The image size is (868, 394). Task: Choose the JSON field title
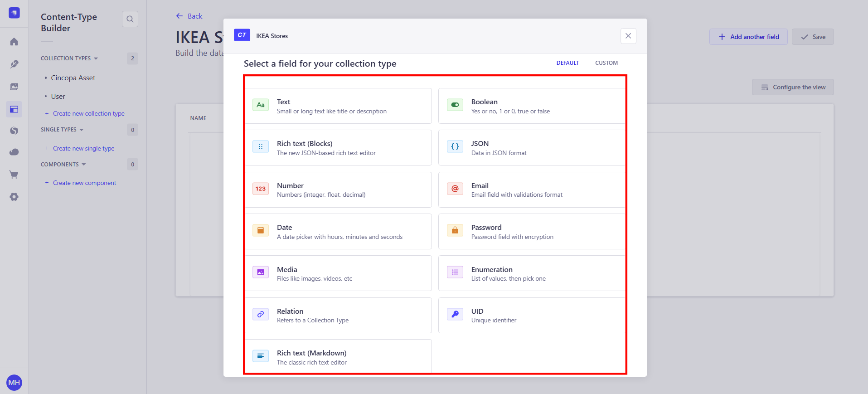pos(480,144)
